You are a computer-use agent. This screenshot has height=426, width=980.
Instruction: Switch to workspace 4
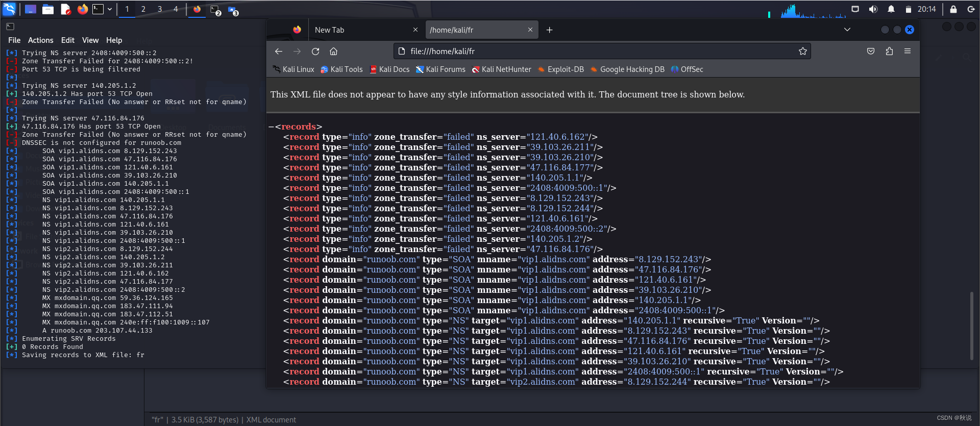pyautogui.click(x=176, y=9)
